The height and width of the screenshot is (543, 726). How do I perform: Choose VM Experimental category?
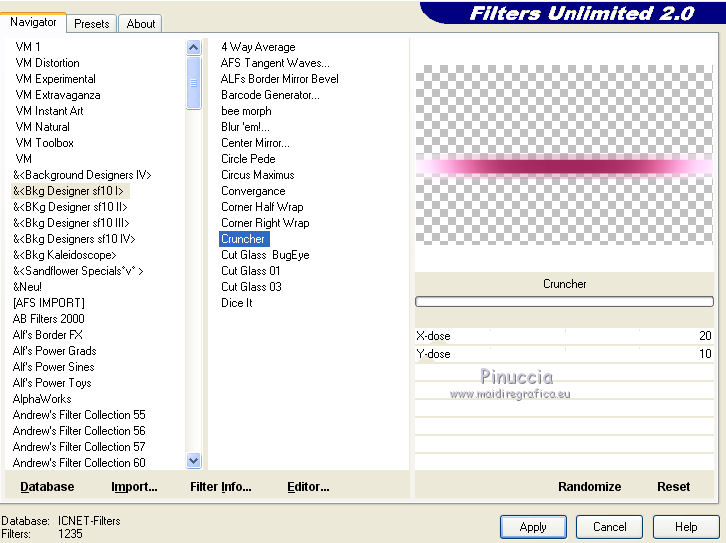(x=56, y=79)
